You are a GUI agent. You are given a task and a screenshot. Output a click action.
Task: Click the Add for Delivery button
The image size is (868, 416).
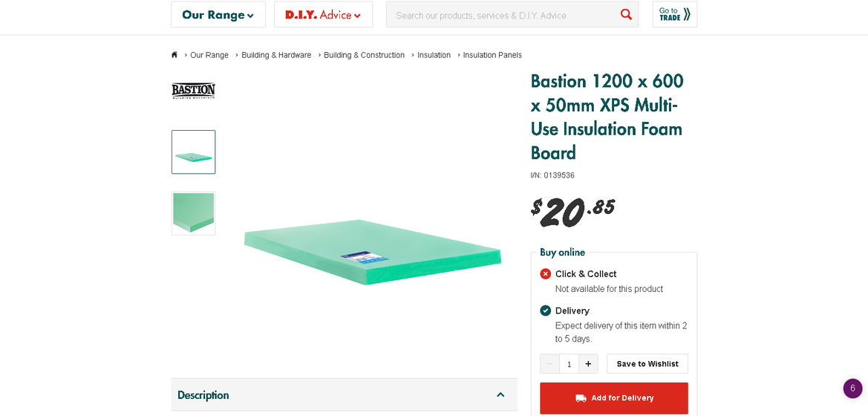coord(614,398)
